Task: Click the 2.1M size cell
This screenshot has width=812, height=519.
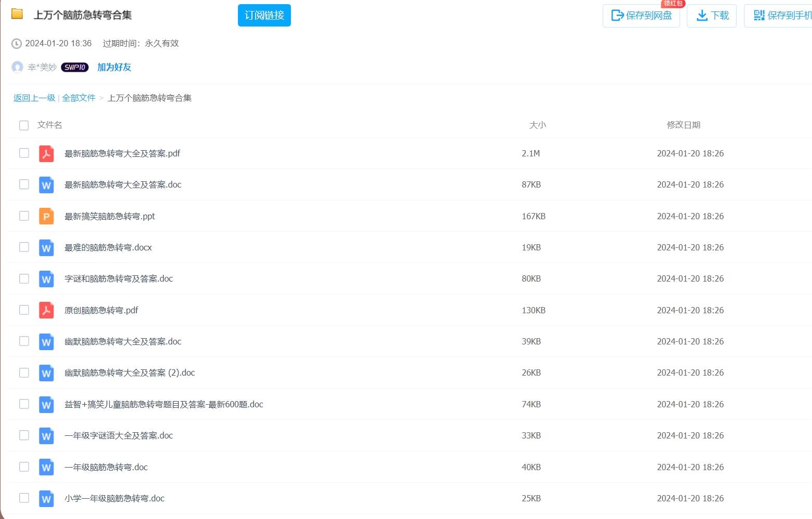Action: click(531, 153)
